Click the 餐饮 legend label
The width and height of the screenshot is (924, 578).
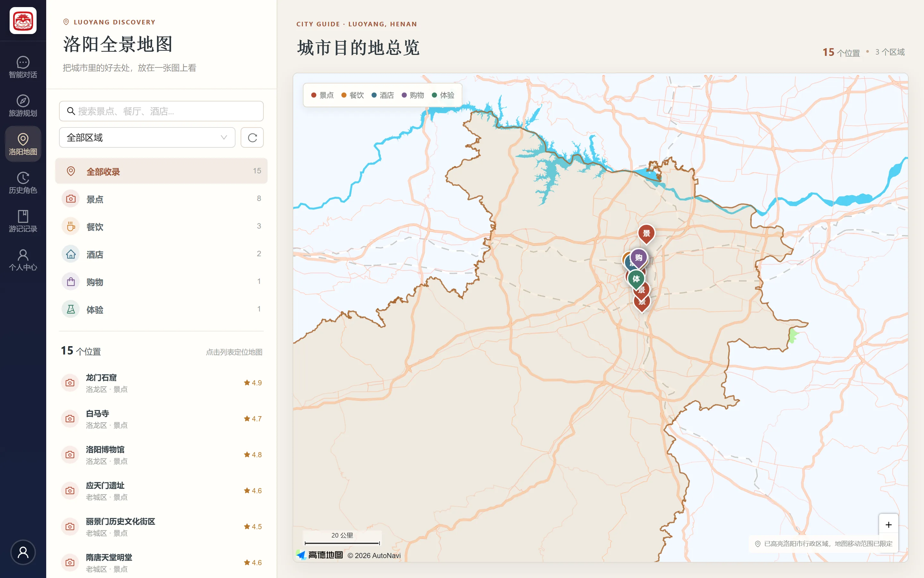357,95
